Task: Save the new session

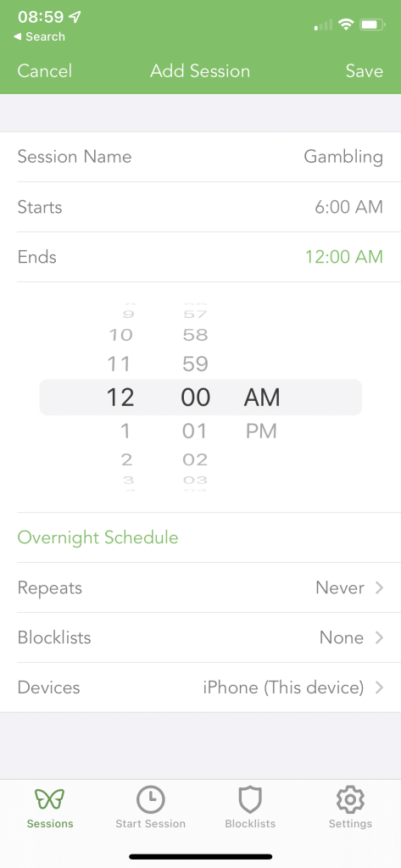Action: pyautogui.click(x=365, y=71)
